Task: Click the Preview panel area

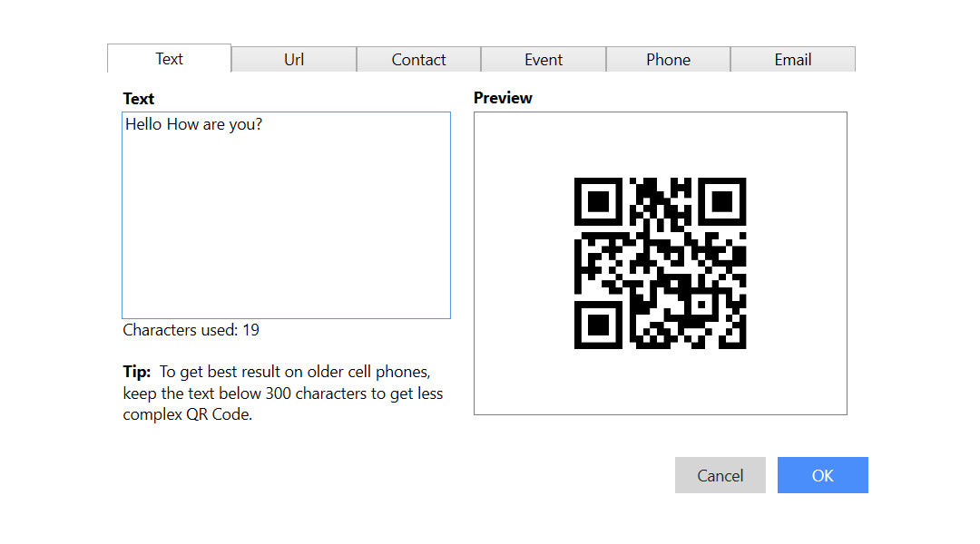Action: tap(660, 263)
